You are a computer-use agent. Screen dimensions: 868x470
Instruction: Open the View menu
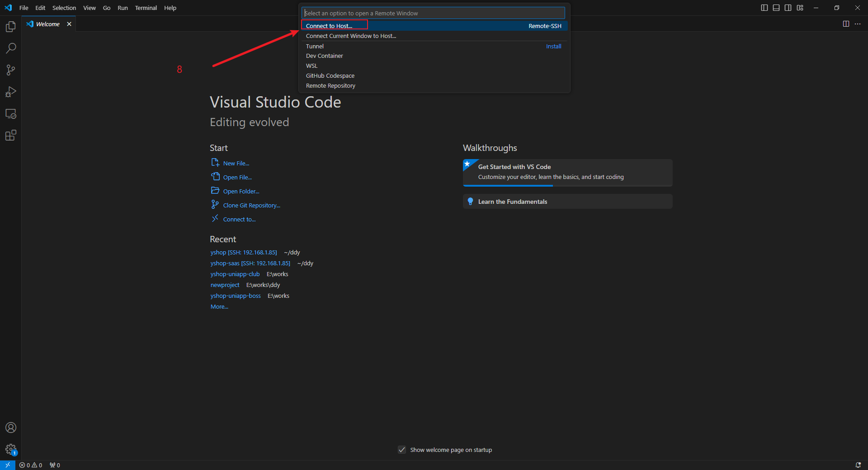click(x=90, y=8)
